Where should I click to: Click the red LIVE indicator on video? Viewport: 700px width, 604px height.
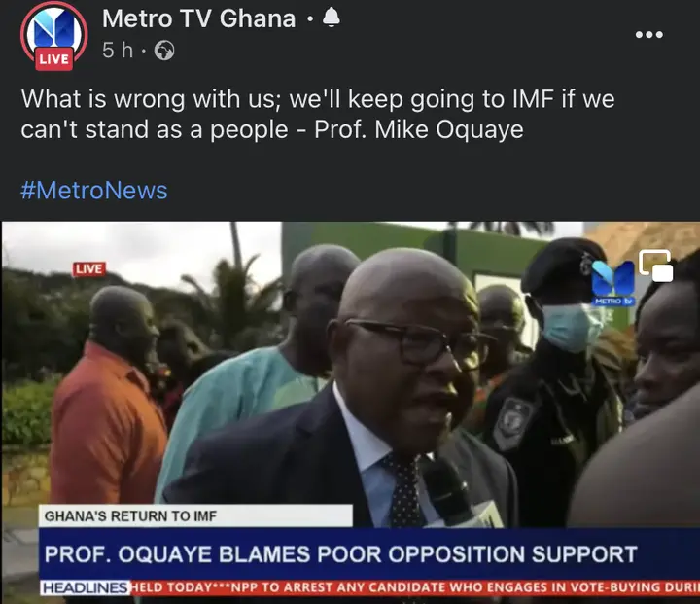tap(89, 269)
